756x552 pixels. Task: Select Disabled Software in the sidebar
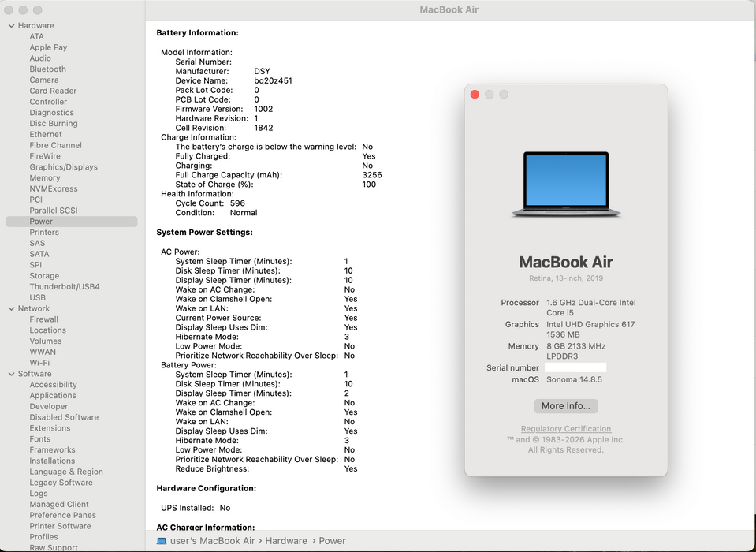pyautogui.click(x=64, y=417)
